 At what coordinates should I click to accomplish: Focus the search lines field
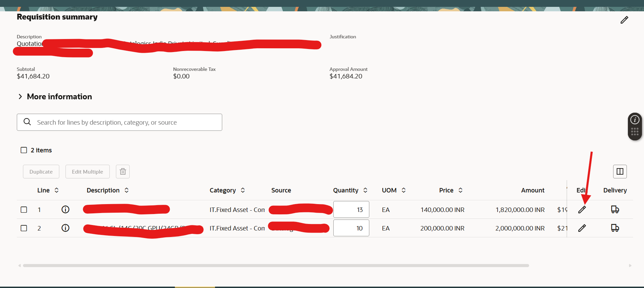click(x=119, y=122)
